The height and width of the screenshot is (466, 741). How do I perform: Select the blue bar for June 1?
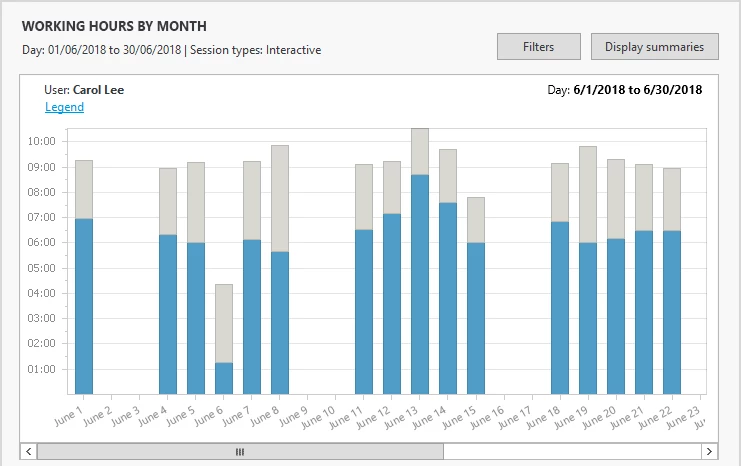[84, 306]
